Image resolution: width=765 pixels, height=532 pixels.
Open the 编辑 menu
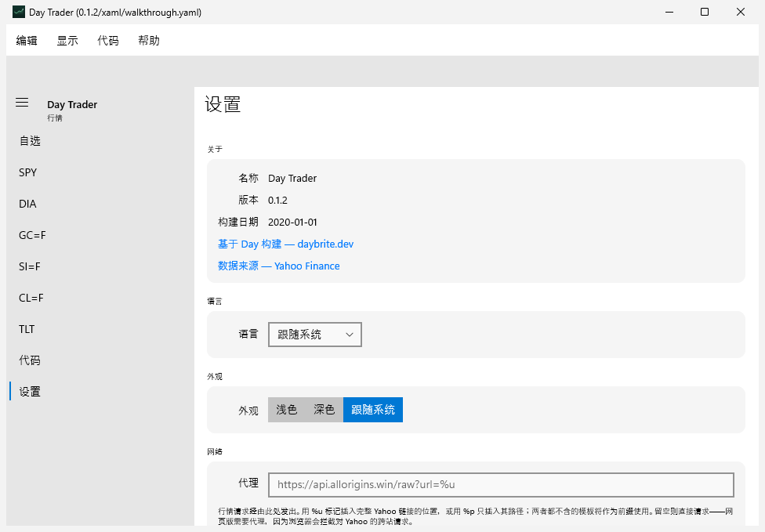point(27,41)
